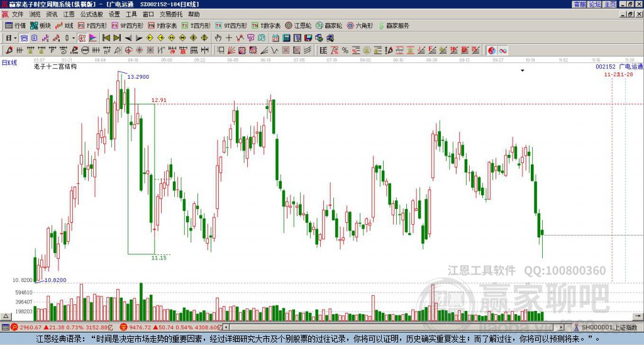644x345 pixels.
Task: Click the red zigzag line icon
Action: click(x=240, y=38)
